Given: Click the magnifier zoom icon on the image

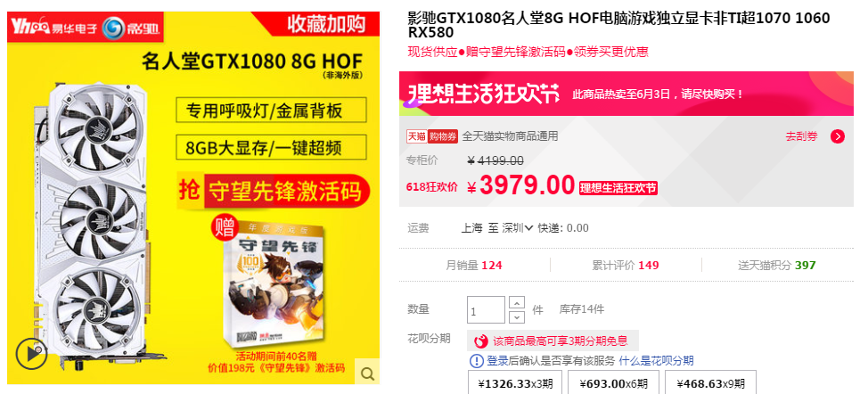Looking at the screenshot, I should click(x=367, y=373).
